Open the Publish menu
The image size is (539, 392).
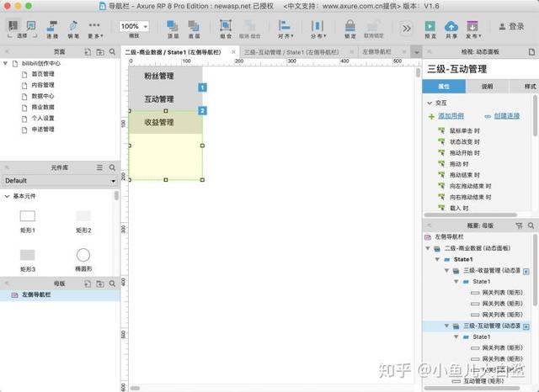(x=473, y=29)
